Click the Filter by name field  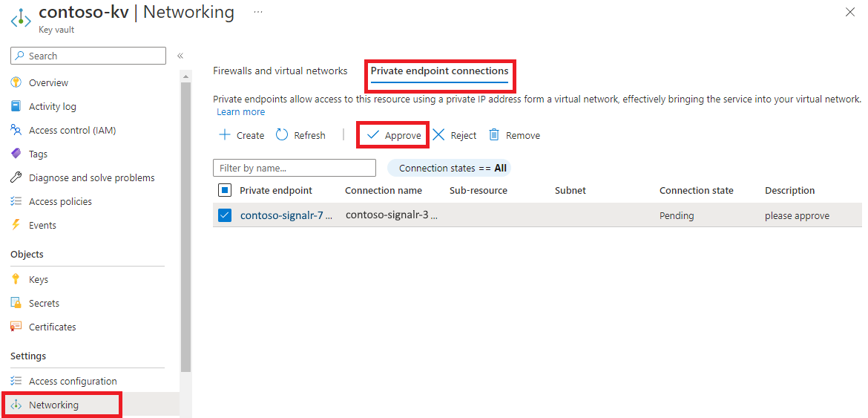[x=295, y=168]
